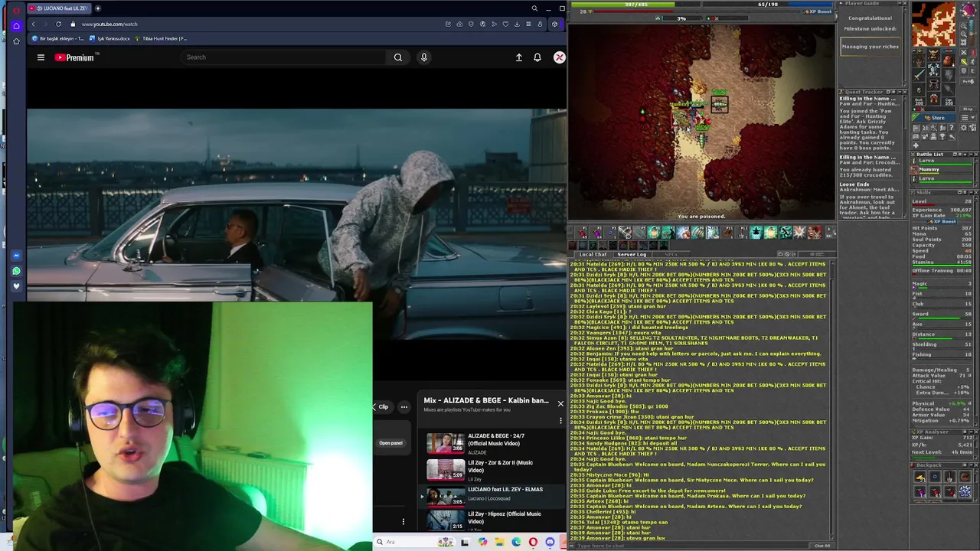Click the sword weapon slot in inventory
The image size is (980, 551).
(920, 75)
